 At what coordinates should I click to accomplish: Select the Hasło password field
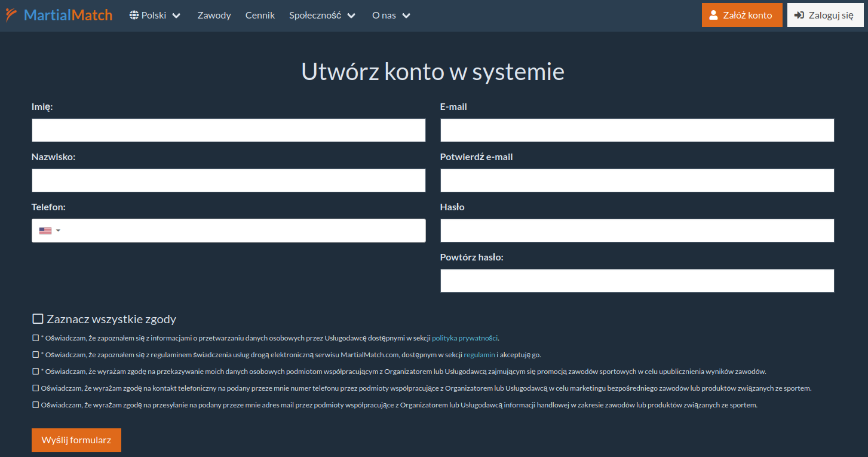click(637, 231)
